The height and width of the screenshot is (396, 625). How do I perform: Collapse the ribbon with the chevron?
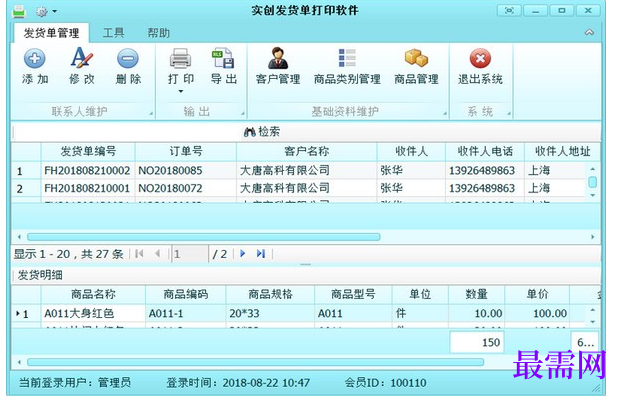(589, 32)
